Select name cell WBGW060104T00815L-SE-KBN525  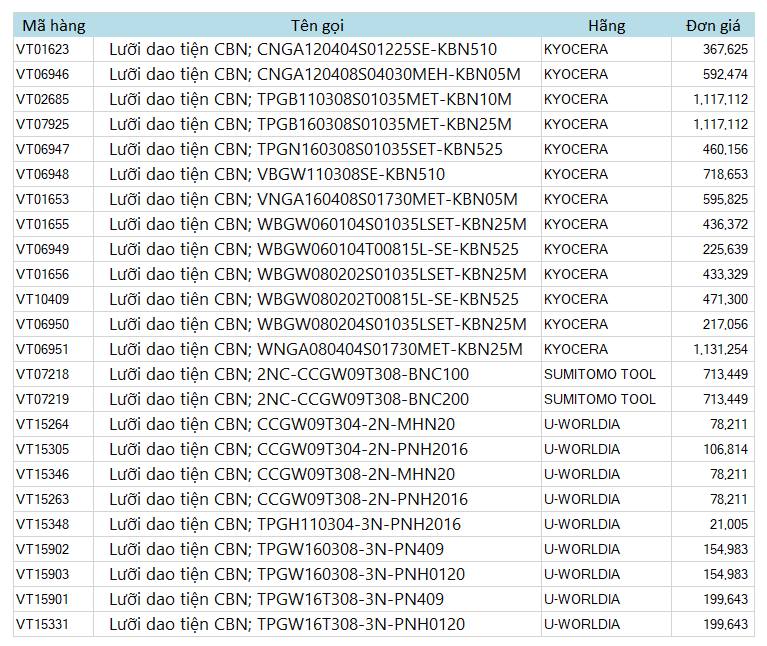(x=317, y=249)
